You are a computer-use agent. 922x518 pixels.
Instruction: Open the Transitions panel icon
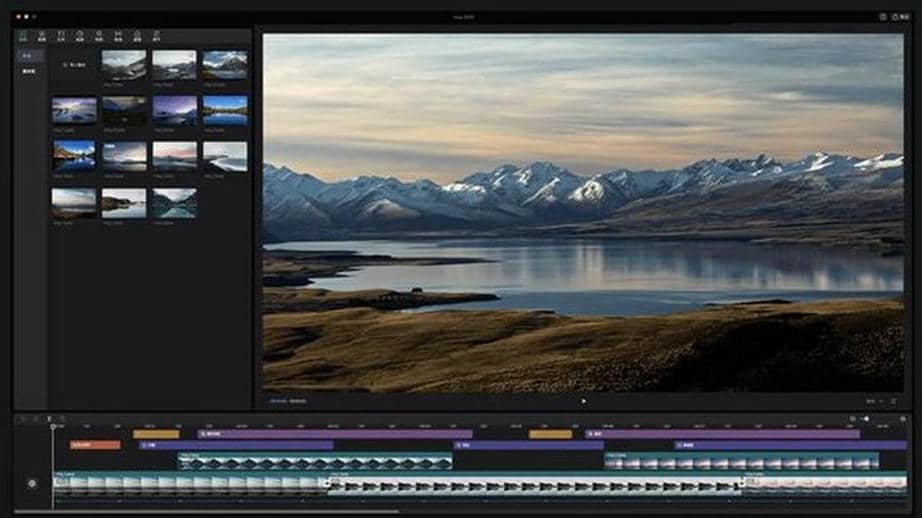point(118,36)
